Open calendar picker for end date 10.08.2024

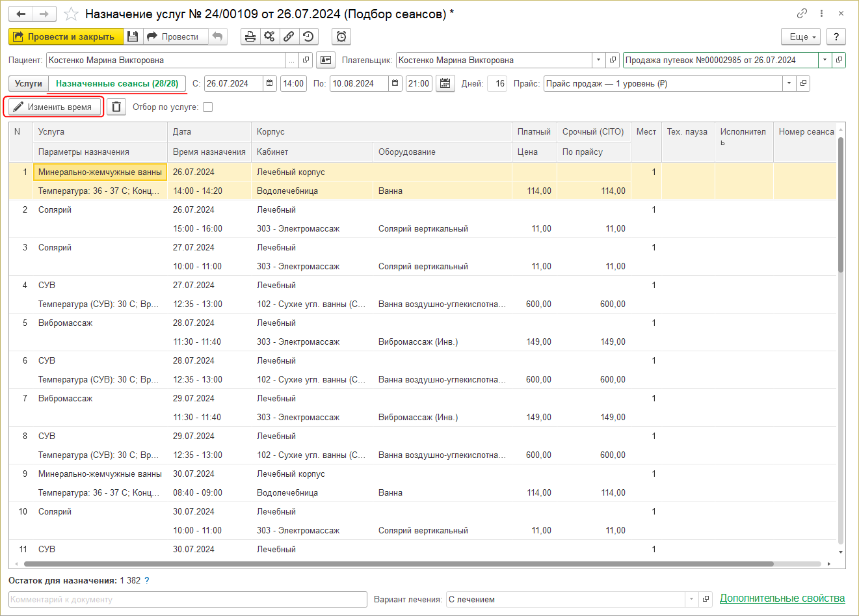point(395,83)
